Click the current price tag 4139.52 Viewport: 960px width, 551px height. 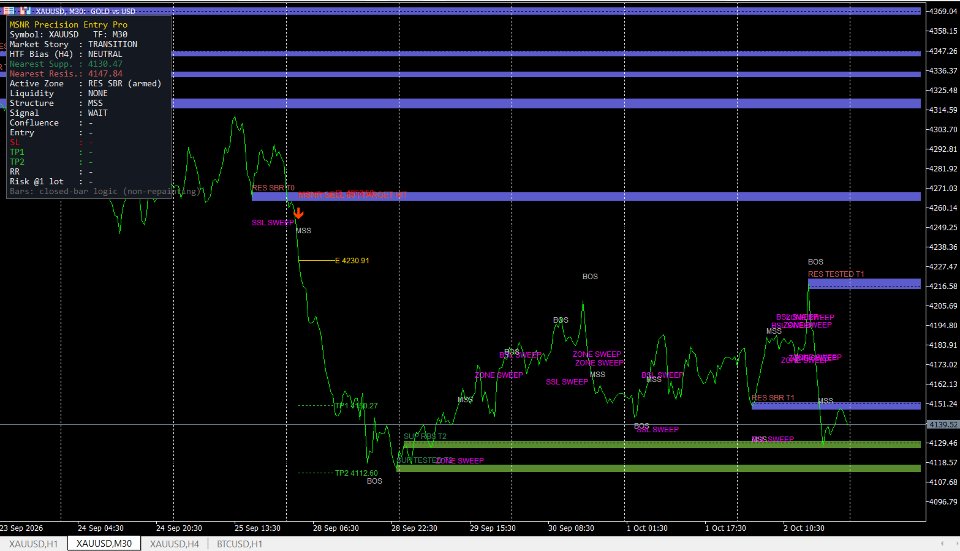942,424
